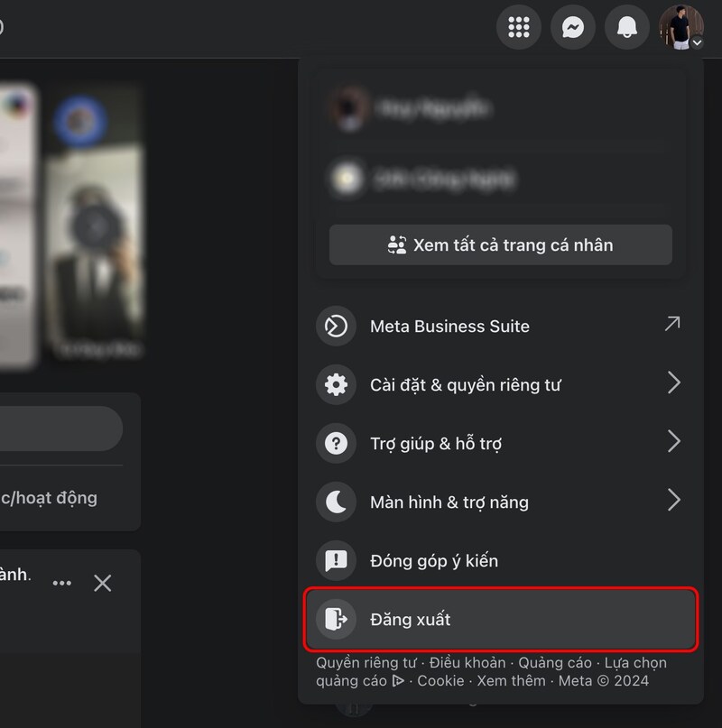Open the Quyền riêng tư footer link
The width and height of the screenshot is (722, 728).
coord(366,663)
